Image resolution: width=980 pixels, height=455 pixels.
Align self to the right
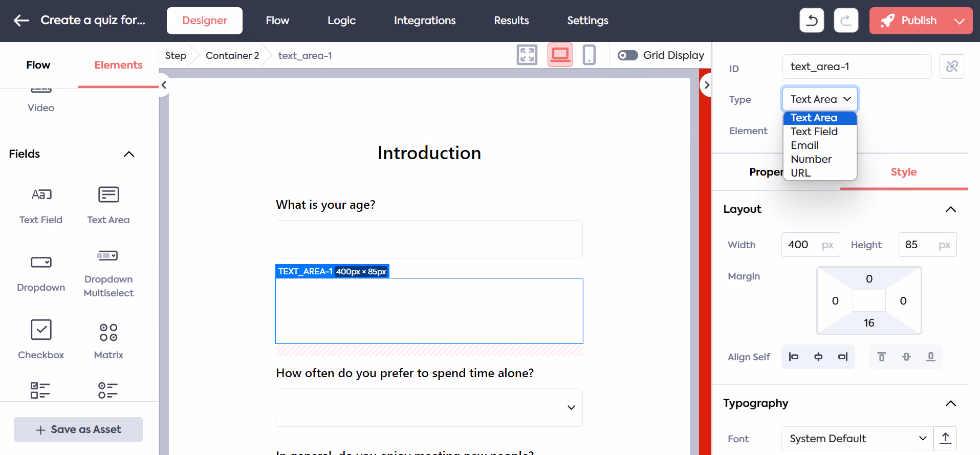843,357
